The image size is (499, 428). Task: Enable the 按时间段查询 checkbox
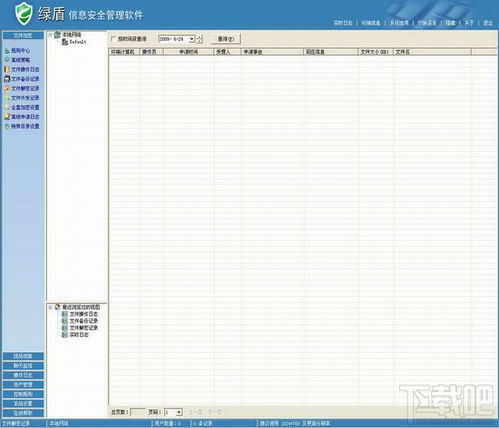click(114, 39)
